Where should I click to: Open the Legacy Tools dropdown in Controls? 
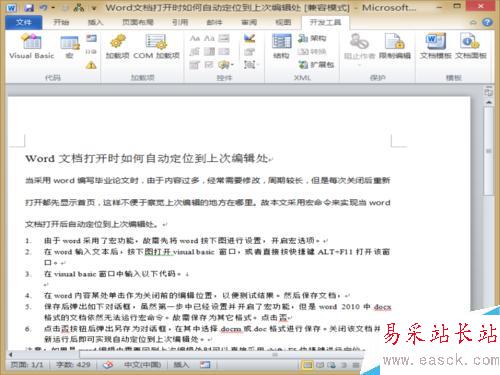coord(227,65)
